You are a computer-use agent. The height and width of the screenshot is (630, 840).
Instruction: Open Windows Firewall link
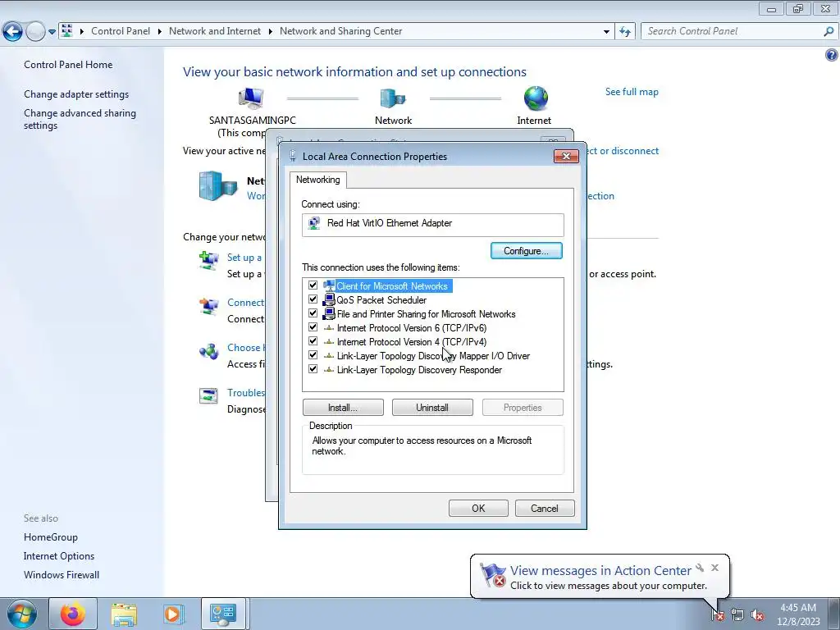coord(62,575)
